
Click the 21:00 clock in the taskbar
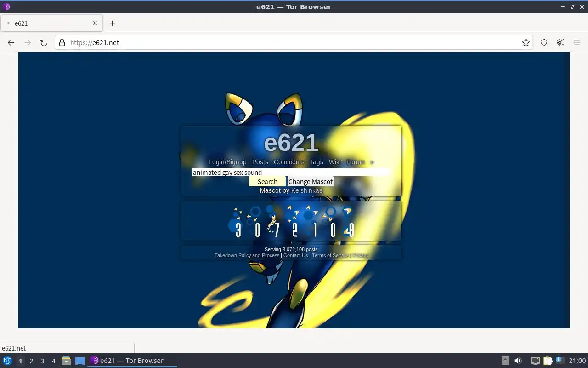(577, 361)
